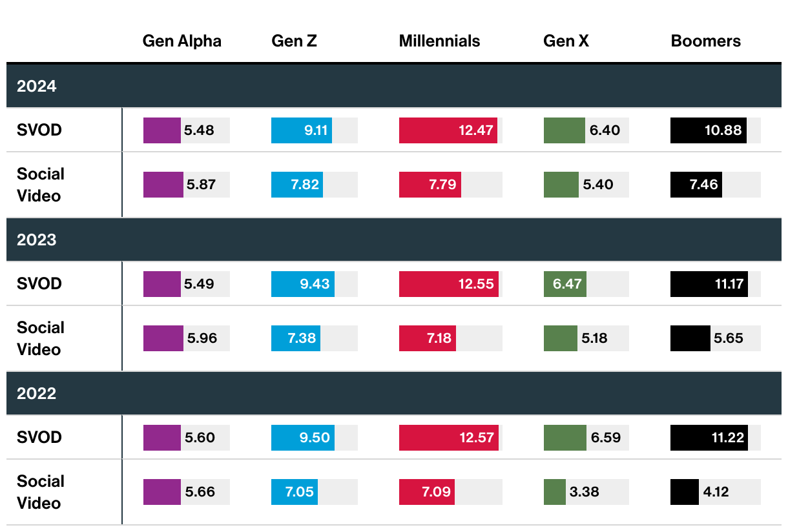Click the Boomers column header
Image resolution: width=788 pixels, height=532 pixels.
tap(705, 41)
